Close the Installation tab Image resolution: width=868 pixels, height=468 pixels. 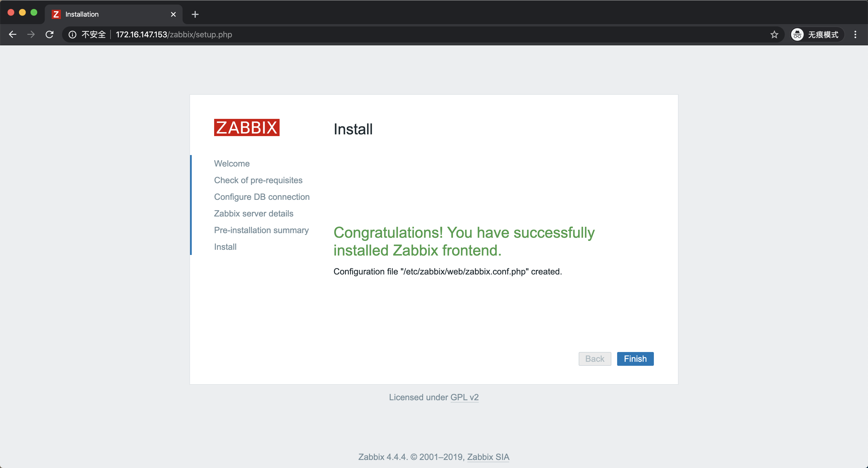(x=173, y=14)
